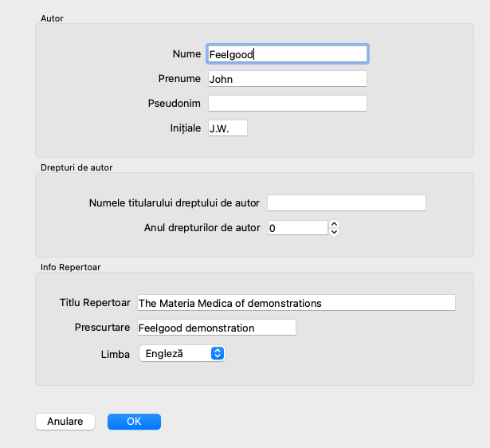
Task: Decrease copyright year with stepper down arrow
Action: coord(335,232)
